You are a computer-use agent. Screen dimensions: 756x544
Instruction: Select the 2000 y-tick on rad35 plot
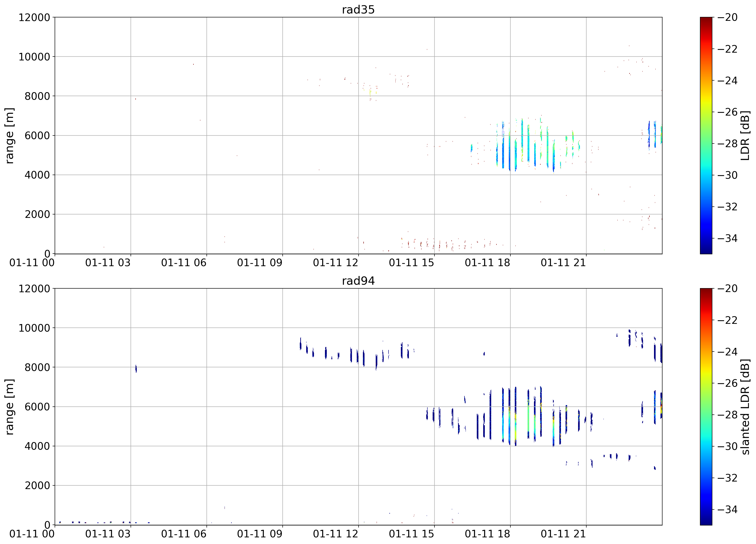[37, 214]
